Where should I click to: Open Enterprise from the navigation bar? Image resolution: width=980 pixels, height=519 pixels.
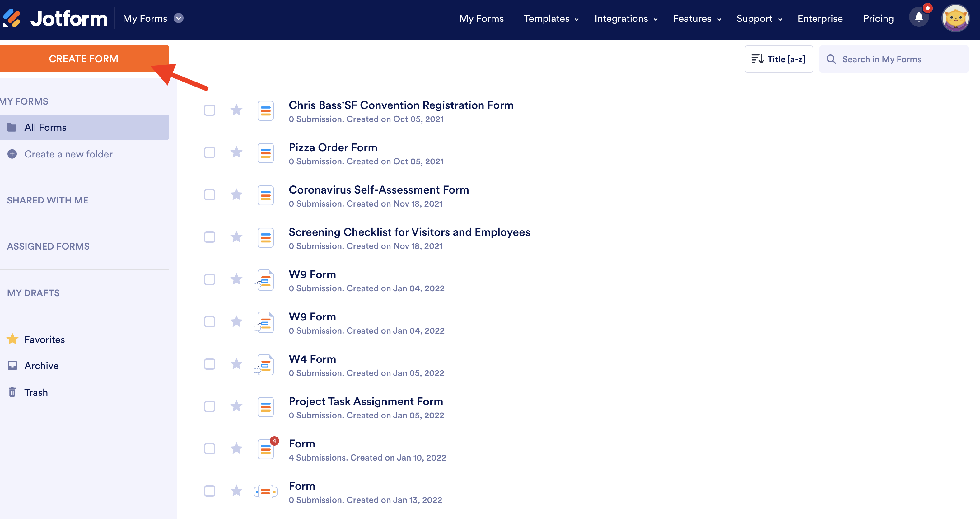[820, 18]
